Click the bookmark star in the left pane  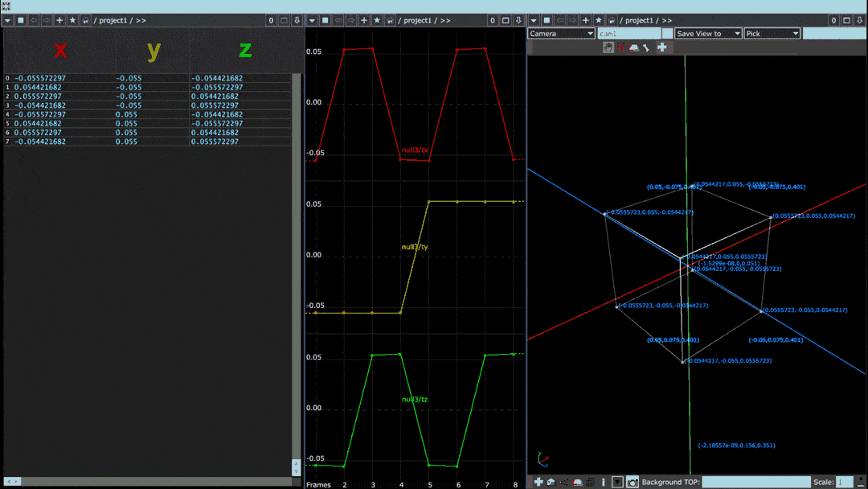(x=72, y=20)
